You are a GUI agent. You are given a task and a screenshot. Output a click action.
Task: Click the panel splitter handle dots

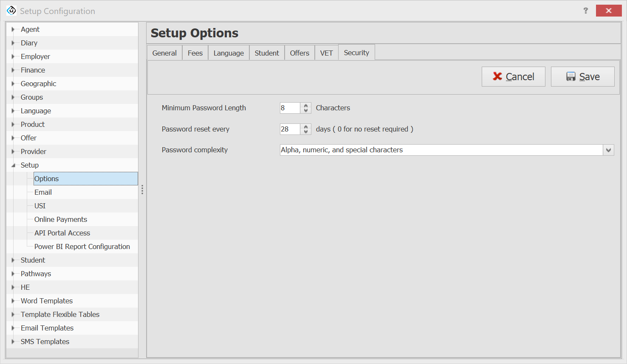(142, 190)
